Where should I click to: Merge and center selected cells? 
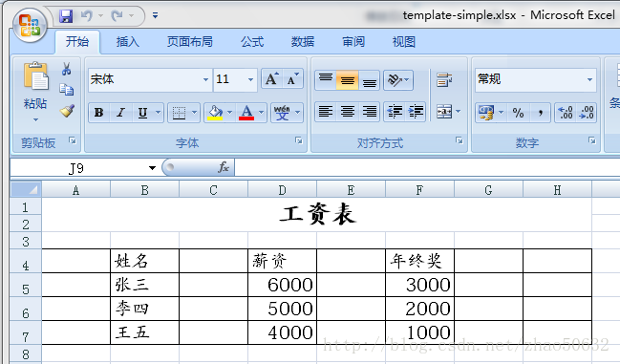pos(444,112)
